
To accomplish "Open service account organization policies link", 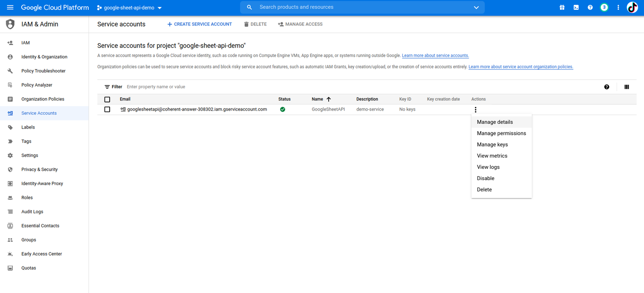I will [521, 67].
